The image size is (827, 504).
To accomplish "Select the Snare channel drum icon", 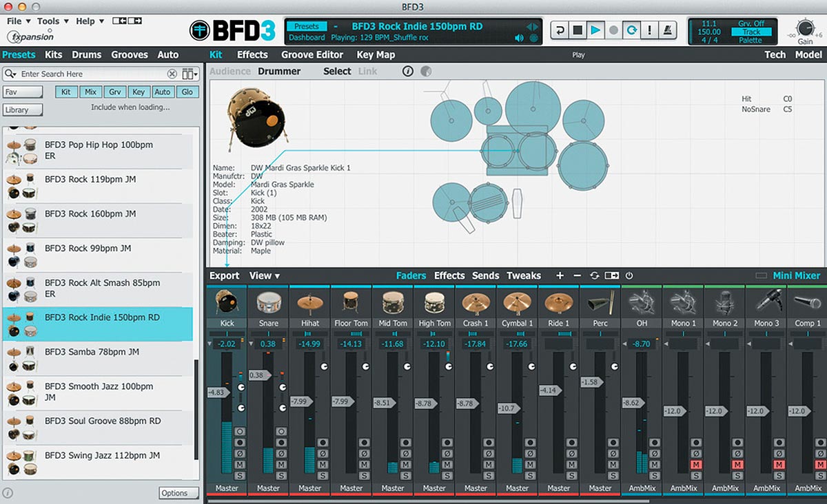I will pyautogui.click(x=268, y=302).
